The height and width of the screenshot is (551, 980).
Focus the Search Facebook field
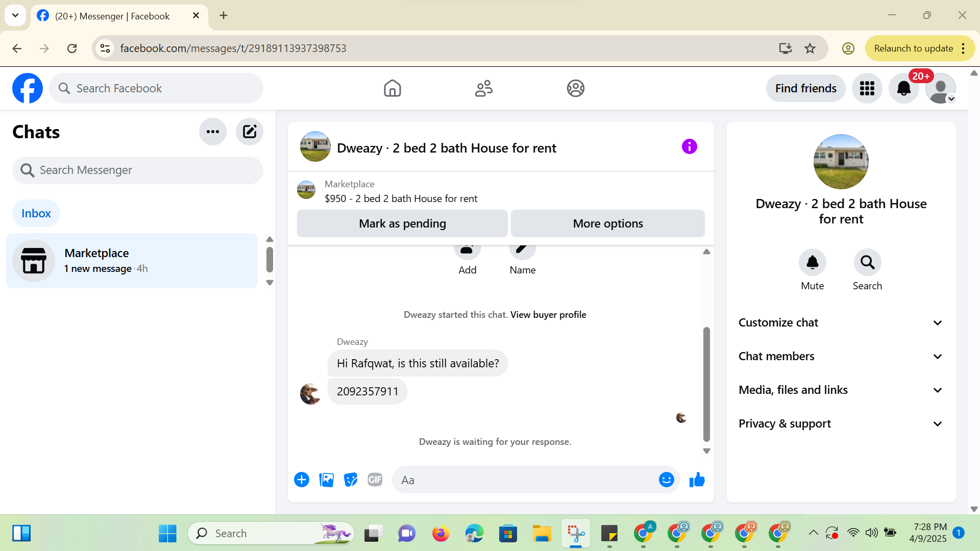pyautogui.click(x=156, y=88)
